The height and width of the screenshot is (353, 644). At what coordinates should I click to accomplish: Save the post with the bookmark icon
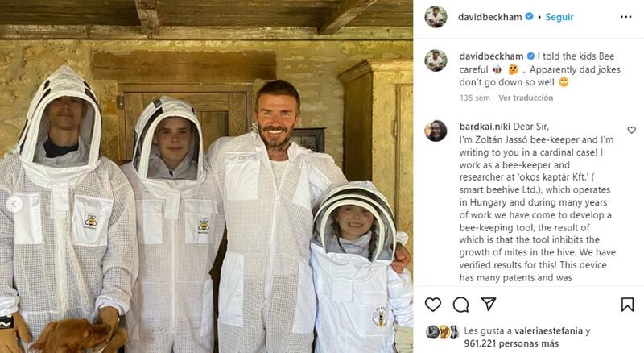point(627,305)
